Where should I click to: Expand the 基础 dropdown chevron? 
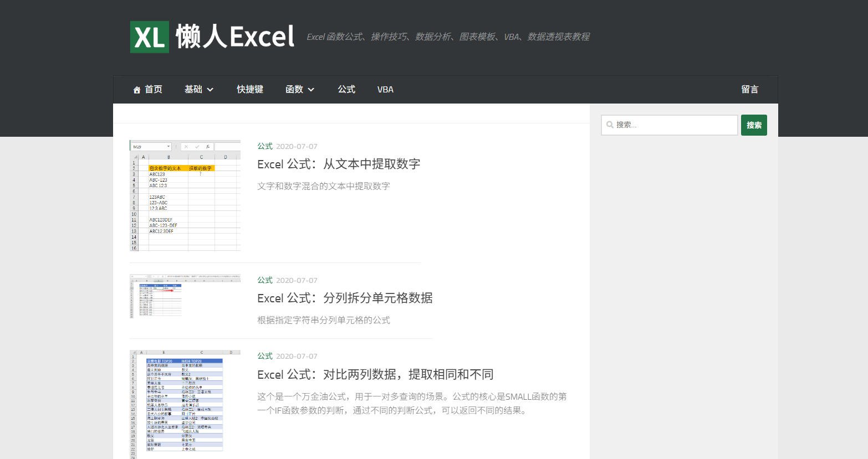click(x=210, y=90)
